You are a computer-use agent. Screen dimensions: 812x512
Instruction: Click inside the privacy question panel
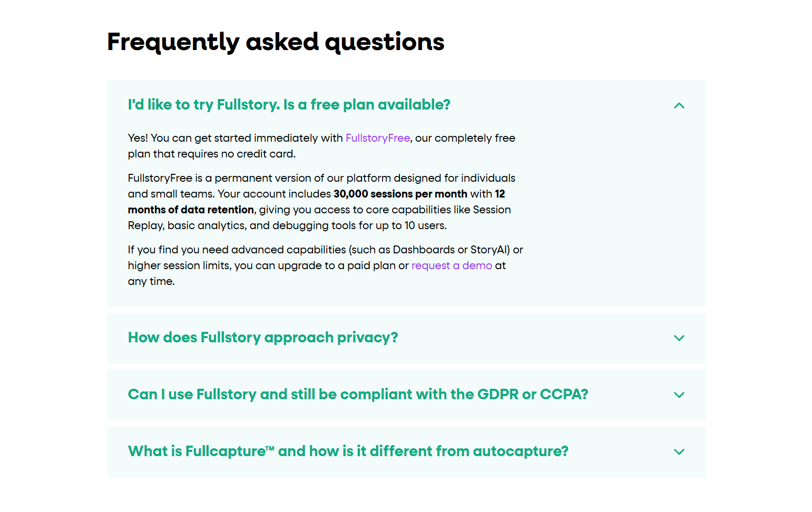click(406, 338)
